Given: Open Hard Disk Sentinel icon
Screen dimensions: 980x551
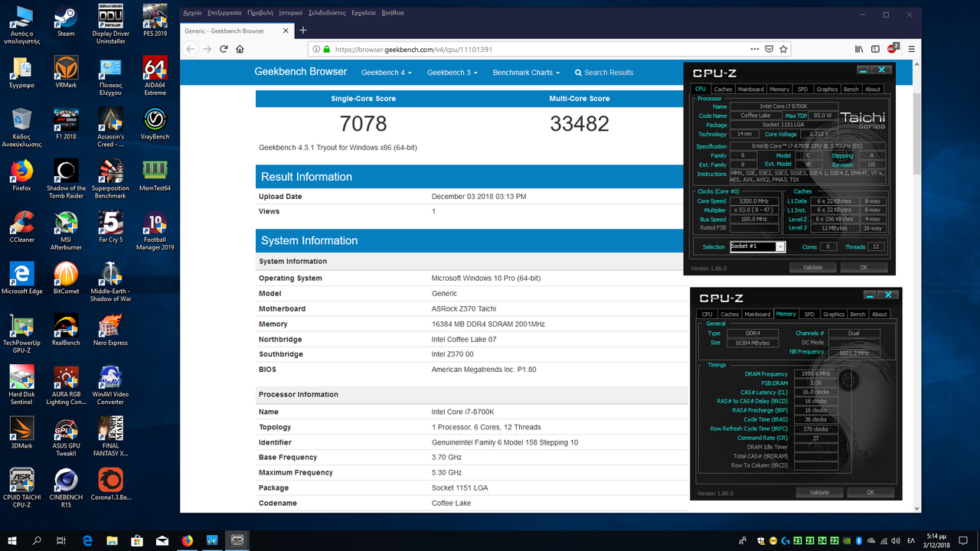Looking at the screenshot, I should click(x=21, y=384).
